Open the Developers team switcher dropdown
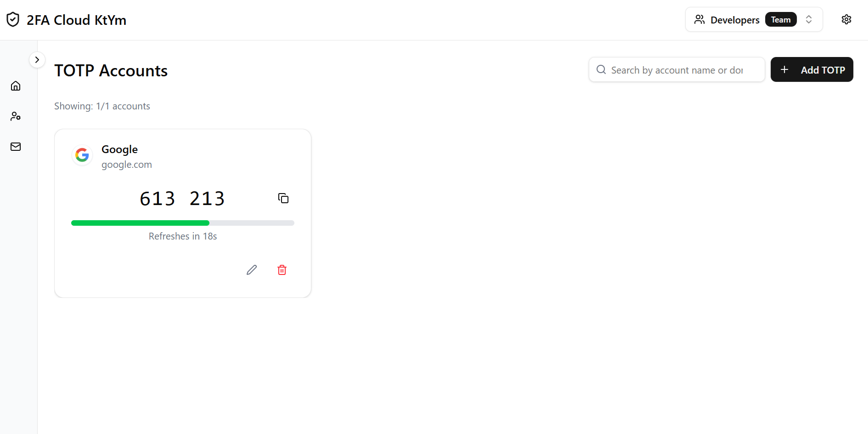 click(x=734, y=20)
